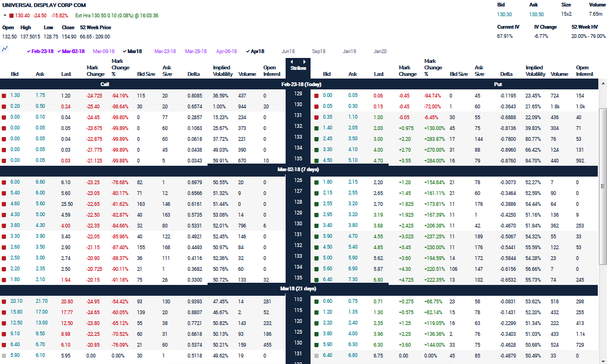Image resolution: width=607 pixels, height=364 pixels.
Task: Click green marker of put row showing +206.38%
Action: (317, 225)
